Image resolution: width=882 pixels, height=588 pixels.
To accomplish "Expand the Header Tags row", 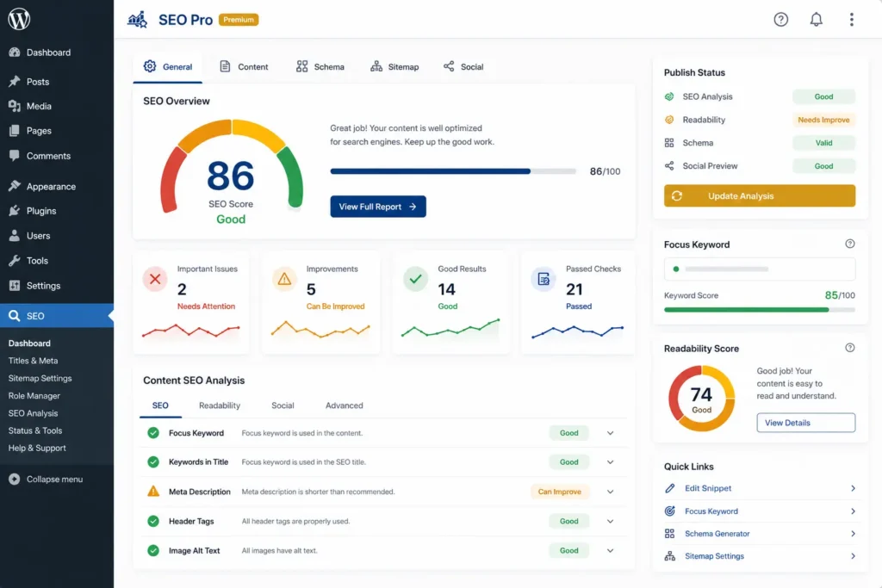I will 611,521.
